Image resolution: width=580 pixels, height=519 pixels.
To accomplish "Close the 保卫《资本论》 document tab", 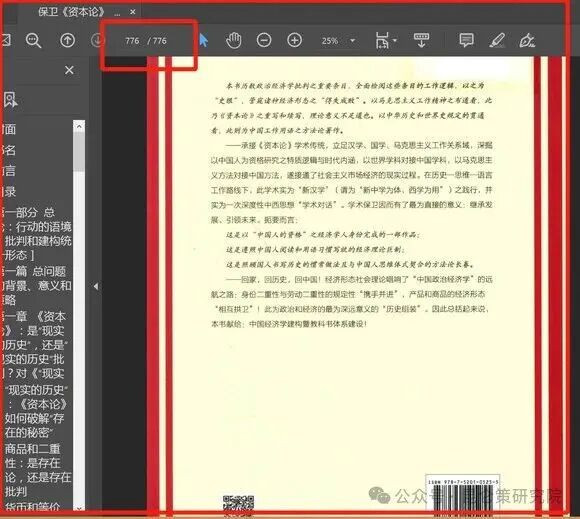I will point(133,12).
